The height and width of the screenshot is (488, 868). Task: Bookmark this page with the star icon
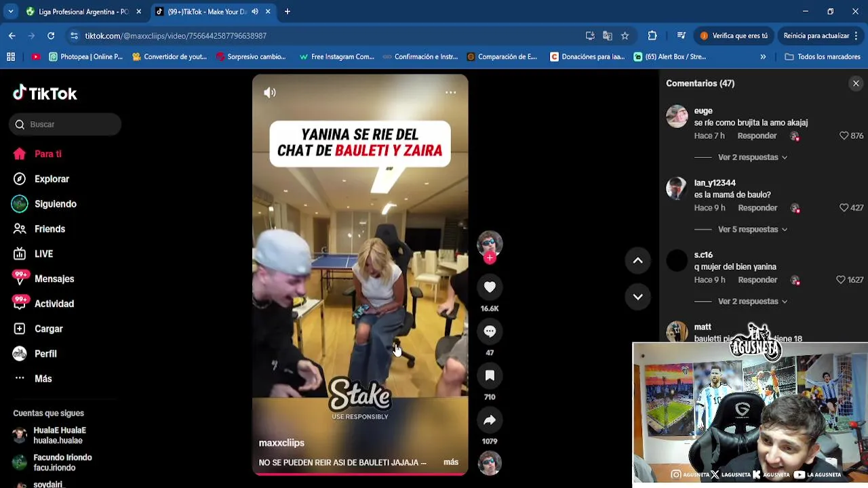(625, 36)
